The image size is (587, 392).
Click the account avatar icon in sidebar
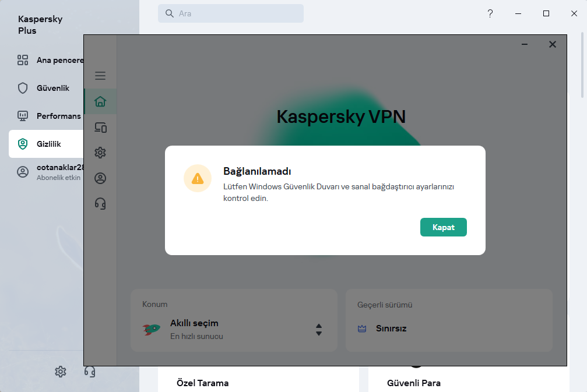tap(23, 172)
